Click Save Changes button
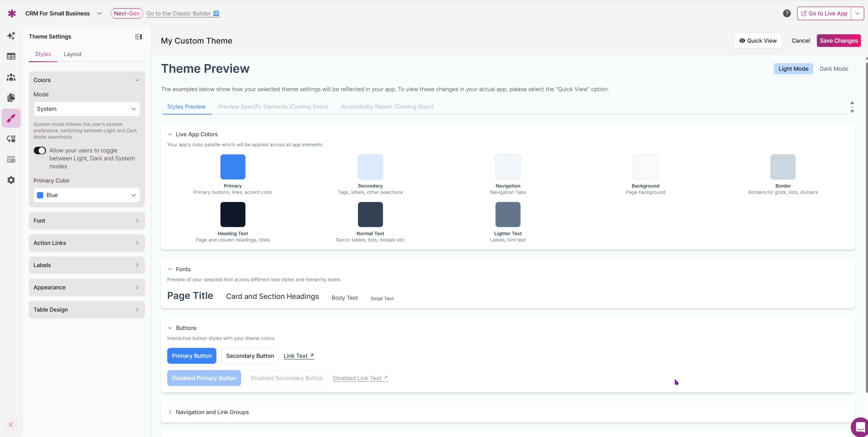 coord(839,41)
